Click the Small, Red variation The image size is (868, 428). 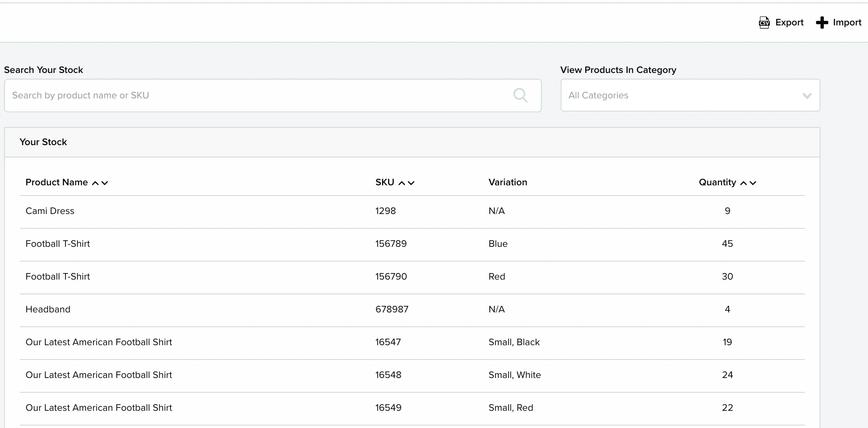pyautogui.click(x=511, y=408)
